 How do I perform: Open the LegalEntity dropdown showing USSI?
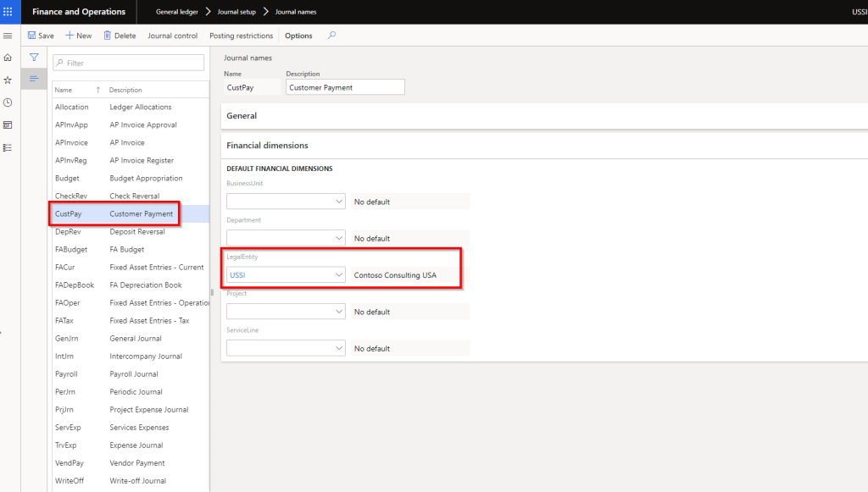click(339, 275)
